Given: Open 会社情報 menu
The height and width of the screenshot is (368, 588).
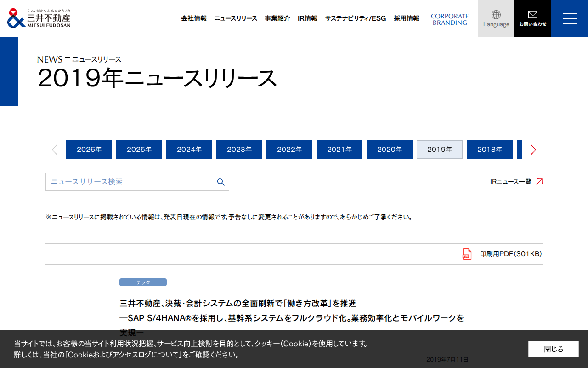Looking at the screenshot, I should click(x=194, y=18).
